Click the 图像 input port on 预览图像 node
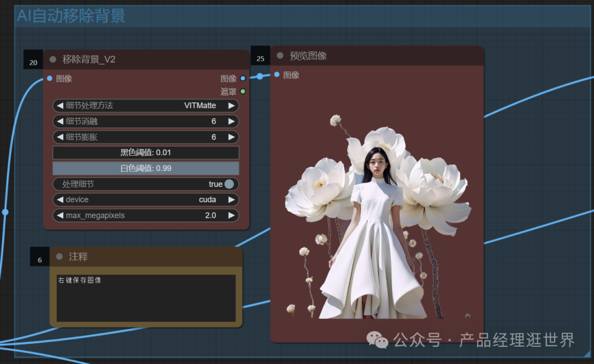Image resolution: width=594 pixels, height=364 pixels. click(277, 75)
